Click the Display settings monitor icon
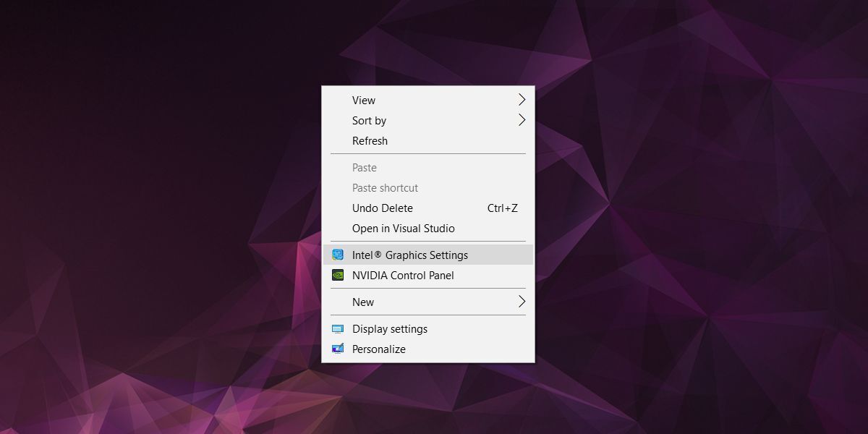 337,328
